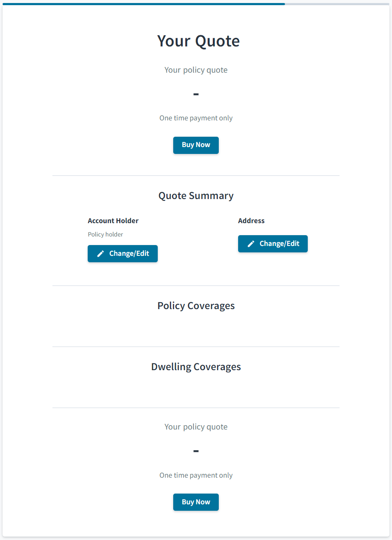
Task: Click the top Your policy quote caption
Action: click(x=196, y=70)
